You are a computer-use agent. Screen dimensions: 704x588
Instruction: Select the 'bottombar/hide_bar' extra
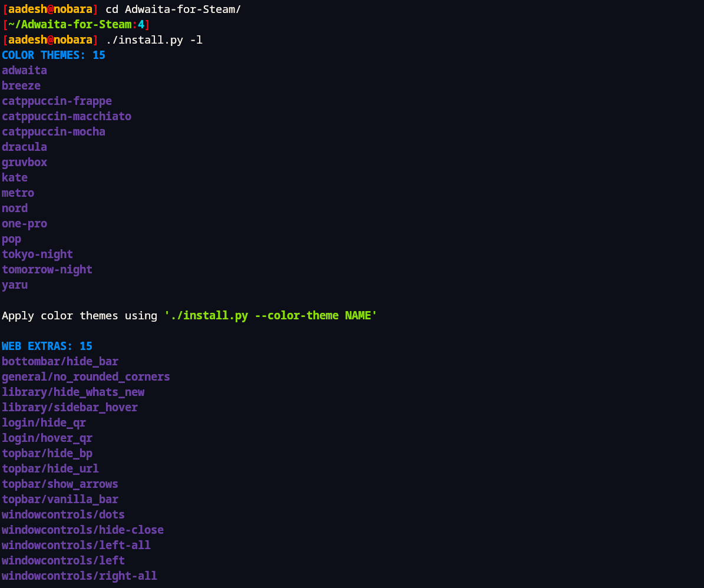coord(60,361)
